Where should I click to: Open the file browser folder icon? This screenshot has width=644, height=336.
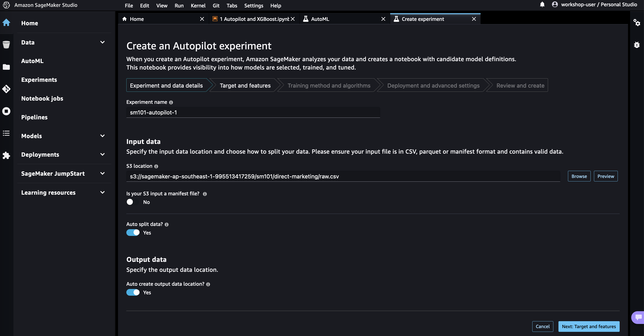pos(6,67)
